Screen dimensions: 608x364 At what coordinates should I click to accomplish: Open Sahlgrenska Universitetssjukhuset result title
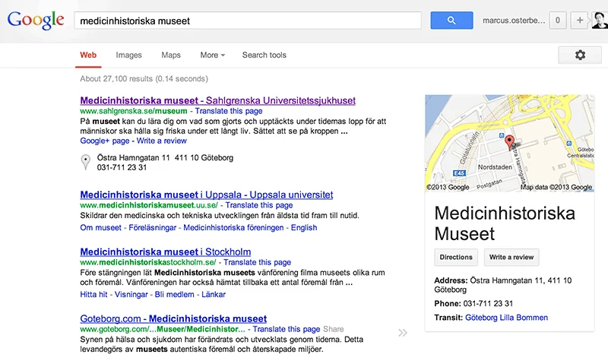tap(218, 100)
